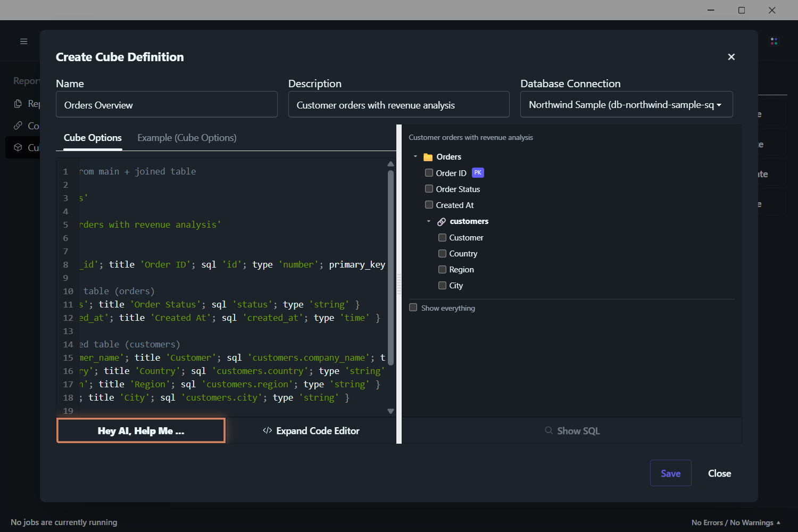
Task: Click the editor scroll up arrow
Action: click(x=390, y=164)
